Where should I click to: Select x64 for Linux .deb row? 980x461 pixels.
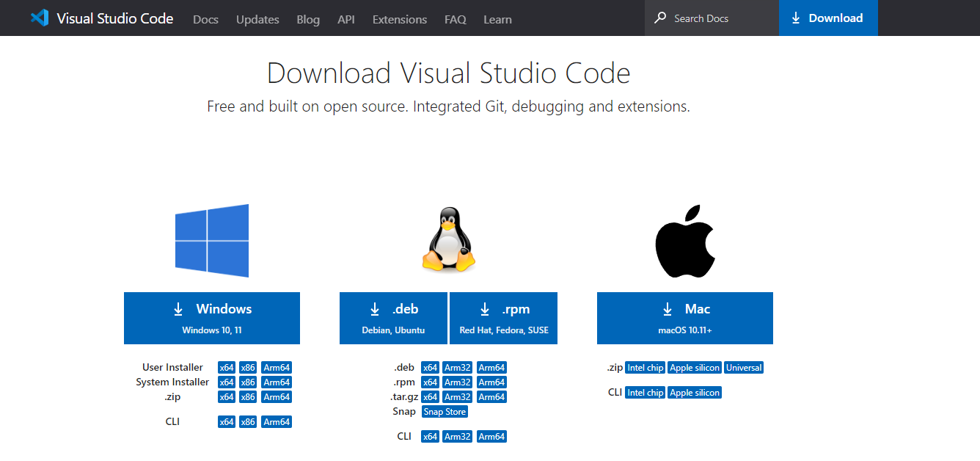click(x=430, y=368)
